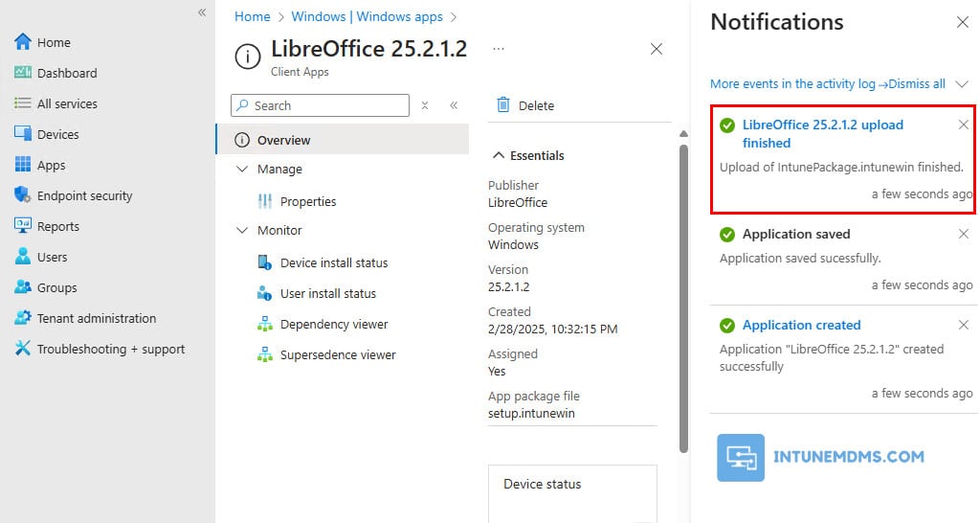The image size is (980, 523).
Task: Click the Home breadcrumb link
Action: click(x=253, y=16)
